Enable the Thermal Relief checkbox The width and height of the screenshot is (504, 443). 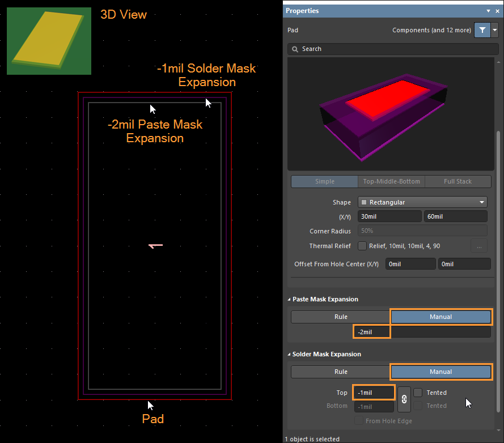click(362, 246)
